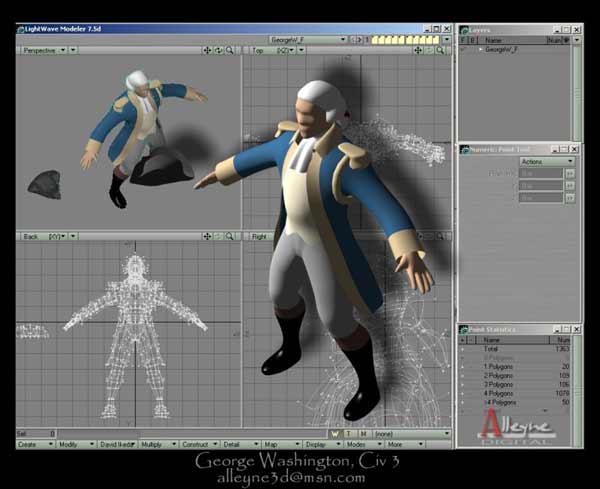The height and width of the screenshot is (489, 600).
Task: Open the Multiply menu tab
Action: pos(158,444)
